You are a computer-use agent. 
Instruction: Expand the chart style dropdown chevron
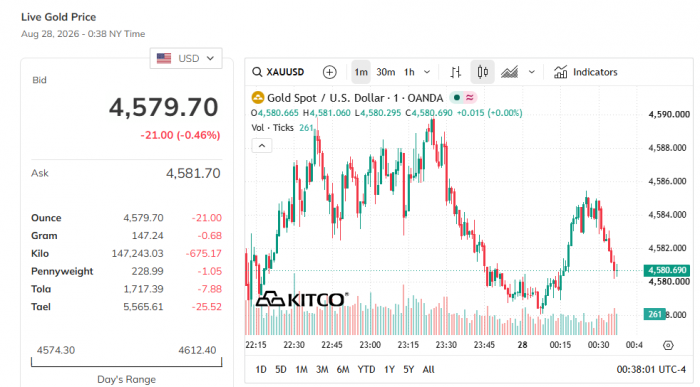[531, 72]
